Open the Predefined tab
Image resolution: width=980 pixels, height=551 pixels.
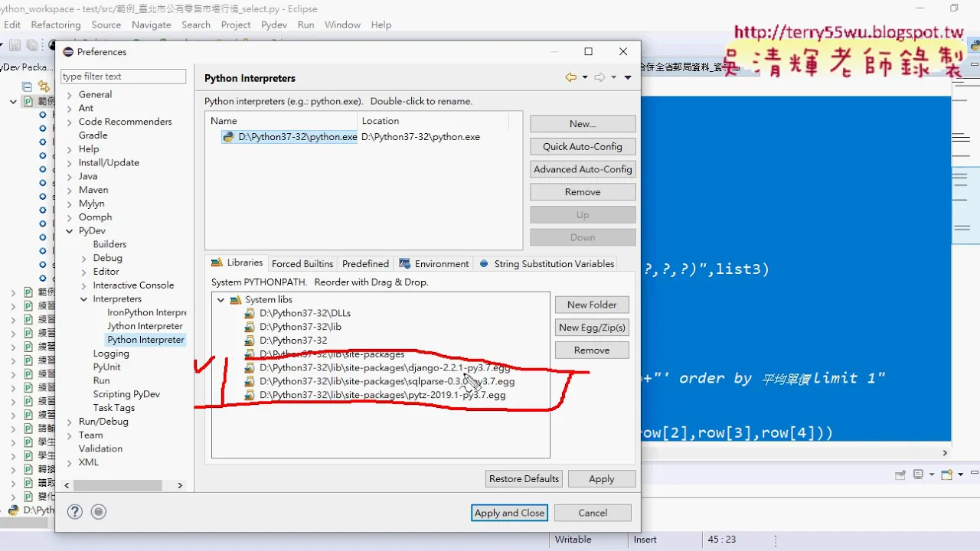pos(365,264)
